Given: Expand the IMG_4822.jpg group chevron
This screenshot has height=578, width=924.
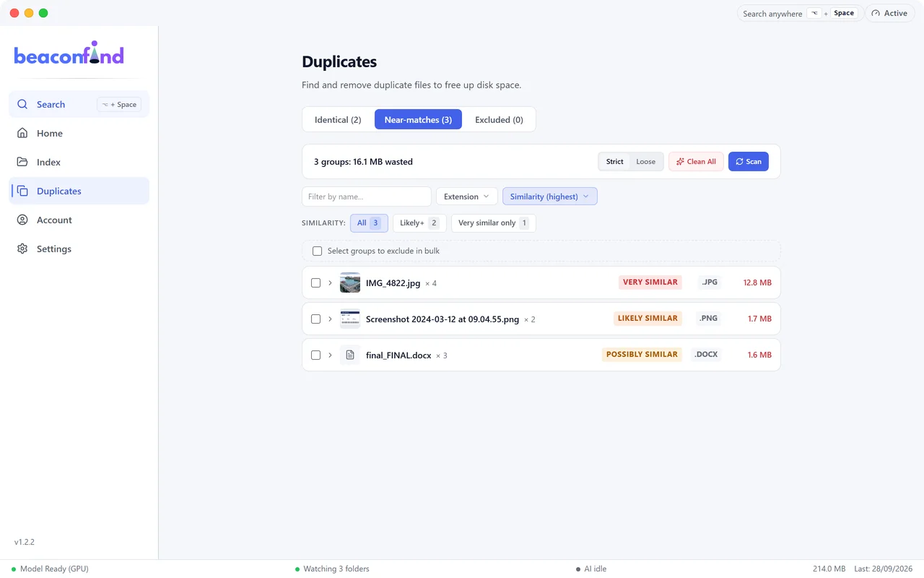Looking at the screenshot, I should [330, 282].
